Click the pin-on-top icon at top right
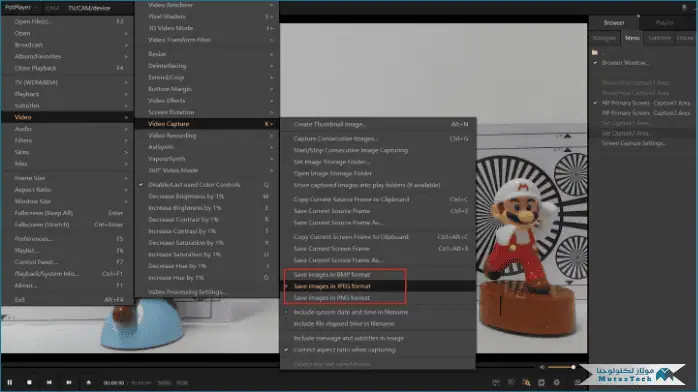Image resolution: width=698 pixels, height=392 pixels. point(684,8)
